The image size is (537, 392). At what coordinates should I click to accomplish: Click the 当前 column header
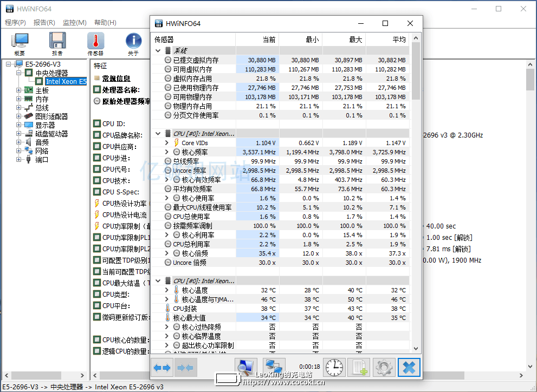[257, 40]
